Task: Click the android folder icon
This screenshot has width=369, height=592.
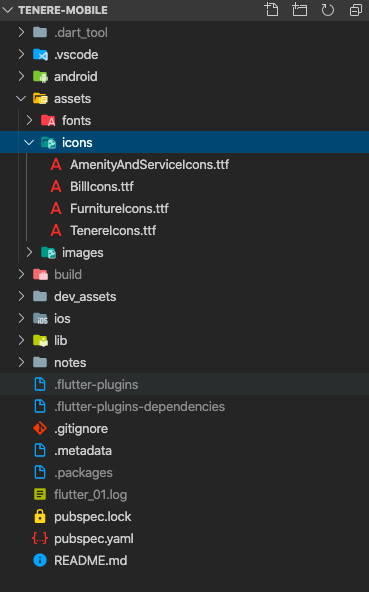Action: click(x=40, y=77)
